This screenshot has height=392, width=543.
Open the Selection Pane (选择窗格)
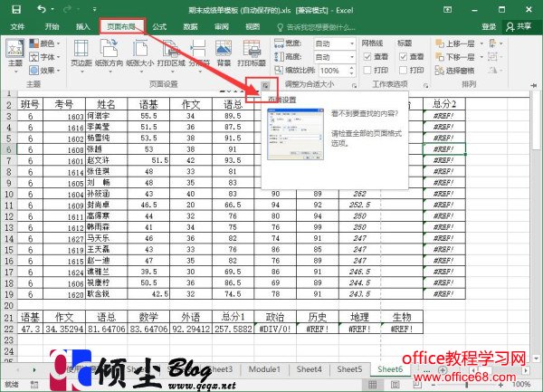(454, 71)
